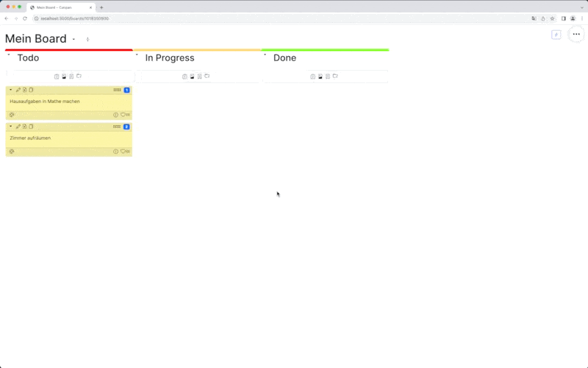Expand the dropdown arrow on the Zimmer aufräumen card

10,127
